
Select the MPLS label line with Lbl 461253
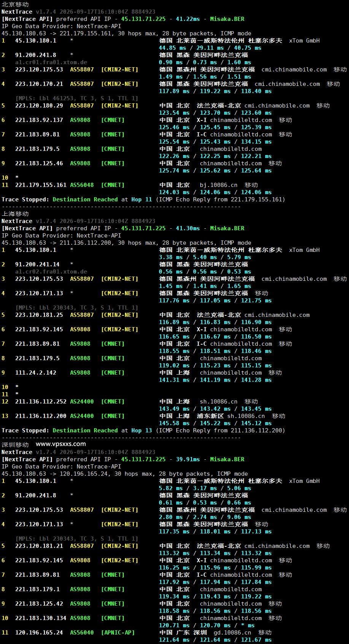point(77,98)
